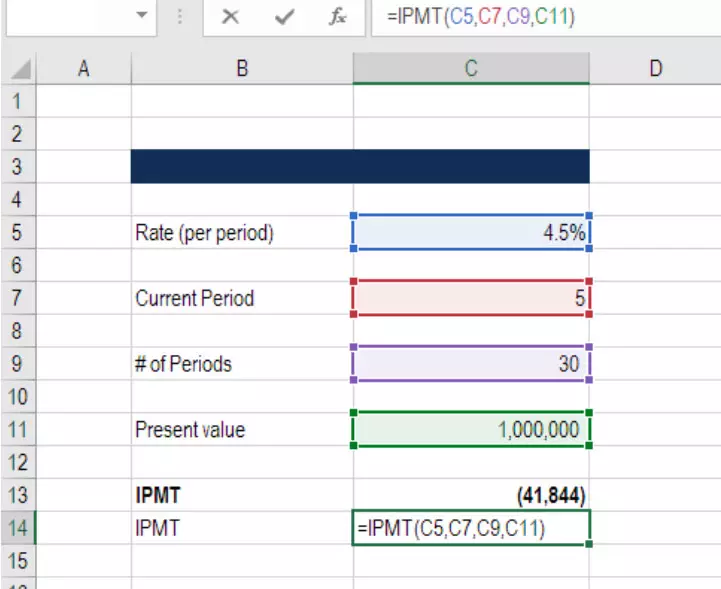Click the 'Rate (per period)' label cell
Image resolution: width=721 pixels, height=589 pixels.
pos(242,232)
